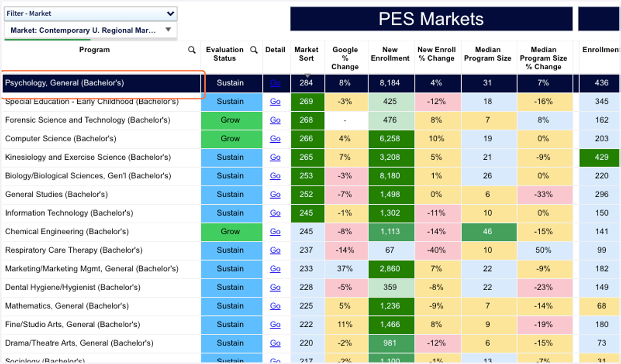Click Market Sort value 269

point(306,101)
